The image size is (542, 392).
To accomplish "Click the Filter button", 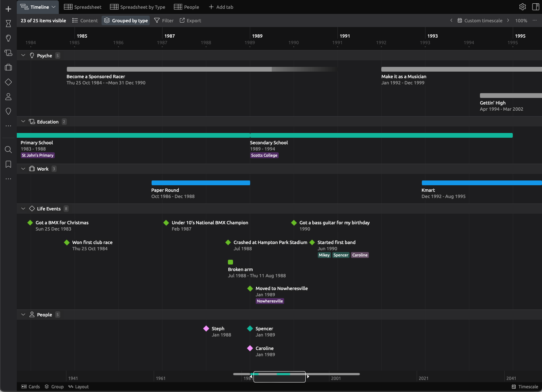I will click(x=164, y=20).
